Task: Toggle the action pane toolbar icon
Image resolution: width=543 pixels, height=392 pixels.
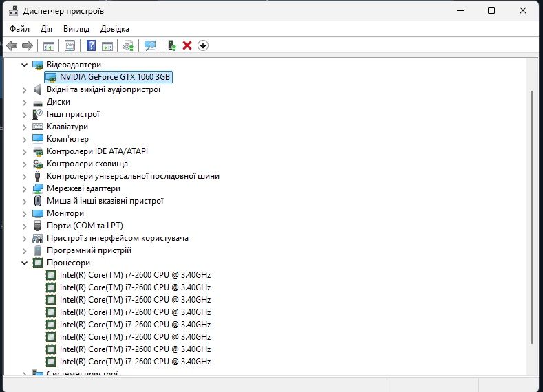Action: coord(107,45)
